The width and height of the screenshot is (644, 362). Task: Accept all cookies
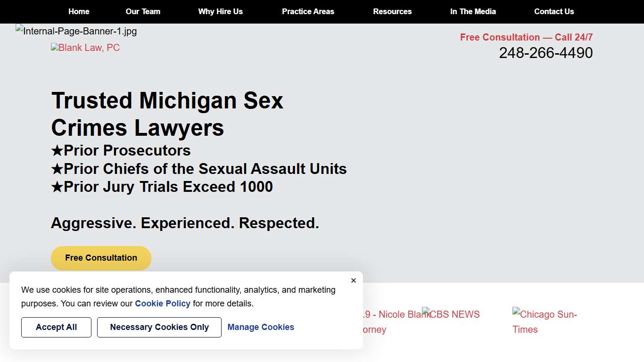pyautogui.click(x=56, y=327)
